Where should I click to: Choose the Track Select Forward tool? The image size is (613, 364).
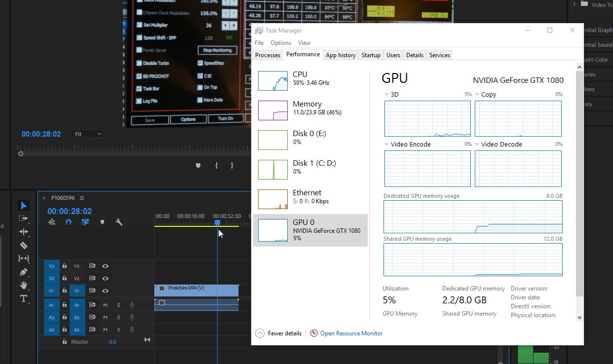click(24, 218)
